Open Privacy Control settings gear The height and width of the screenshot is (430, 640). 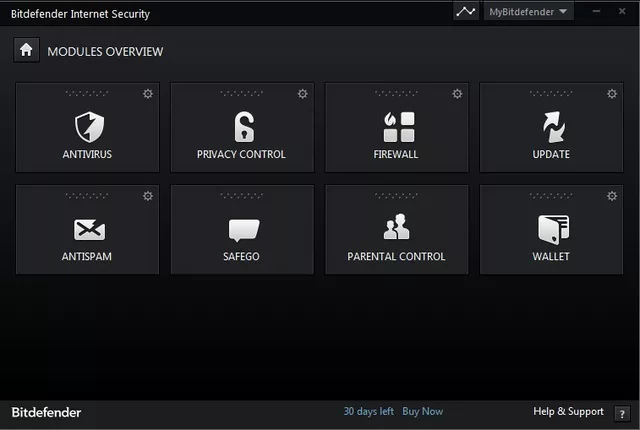tap(303, 94)
